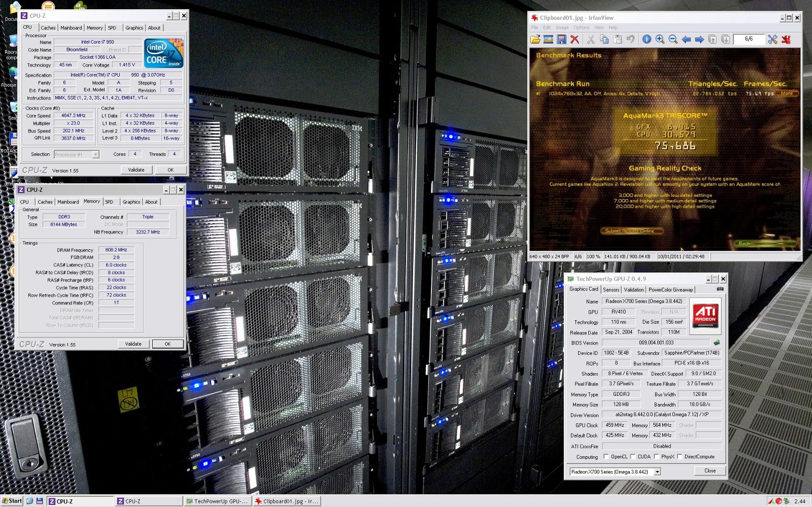Toggle the DirectCompute checkbox
Viewport: 812px width, 507px height.
[x=680, y=457]
